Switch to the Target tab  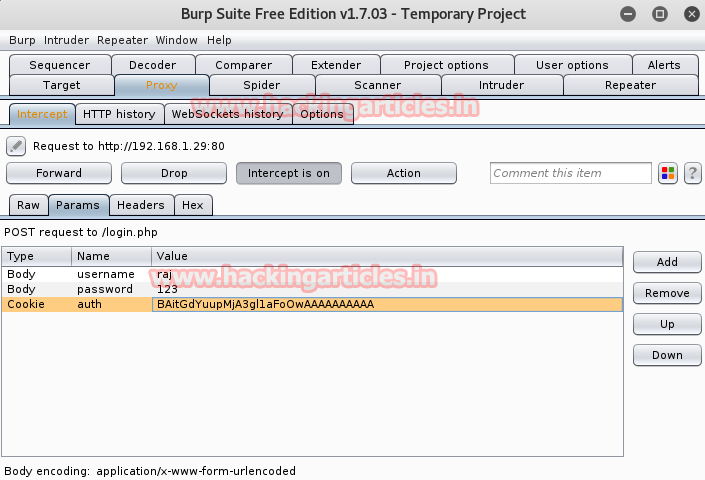(62, 85)
